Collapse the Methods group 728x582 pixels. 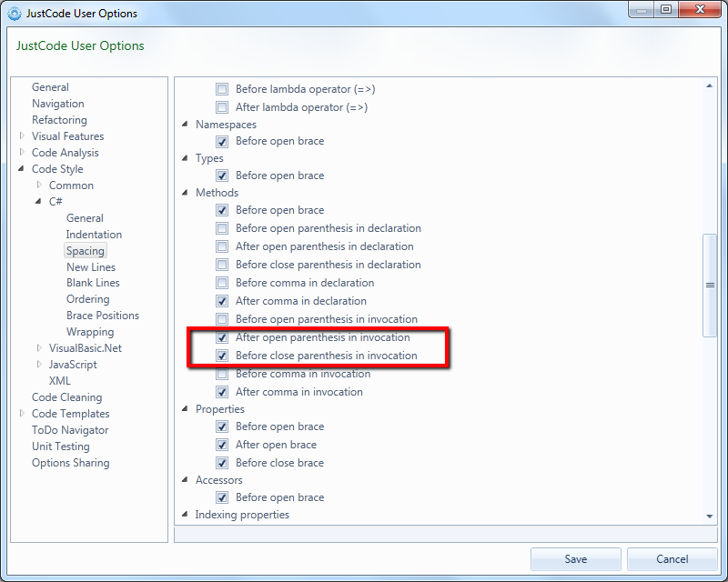(x=185, y=193)
